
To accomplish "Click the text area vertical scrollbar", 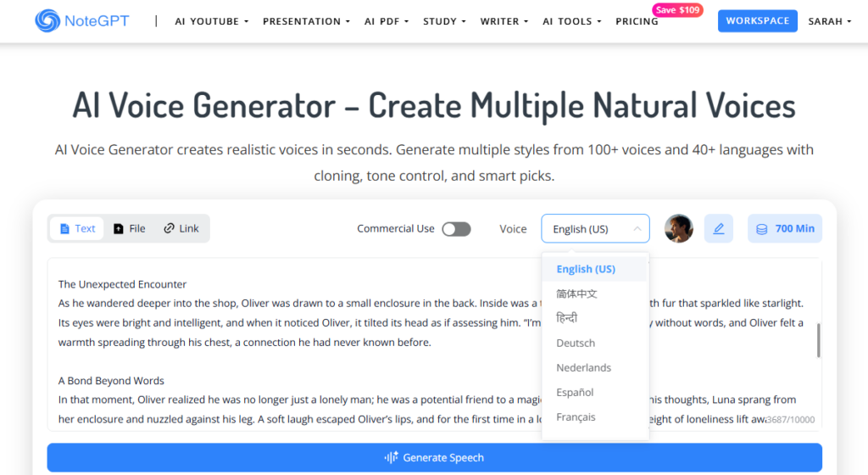I will coord(818,340).
